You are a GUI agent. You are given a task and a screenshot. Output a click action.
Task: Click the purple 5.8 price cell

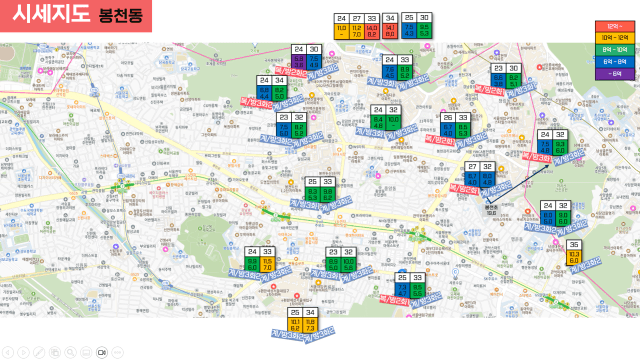[x=299, y=62]
